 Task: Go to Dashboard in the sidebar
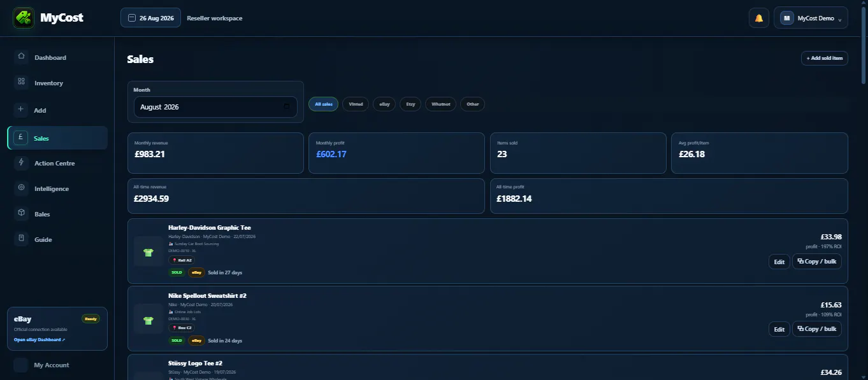[x=57, y=57]
